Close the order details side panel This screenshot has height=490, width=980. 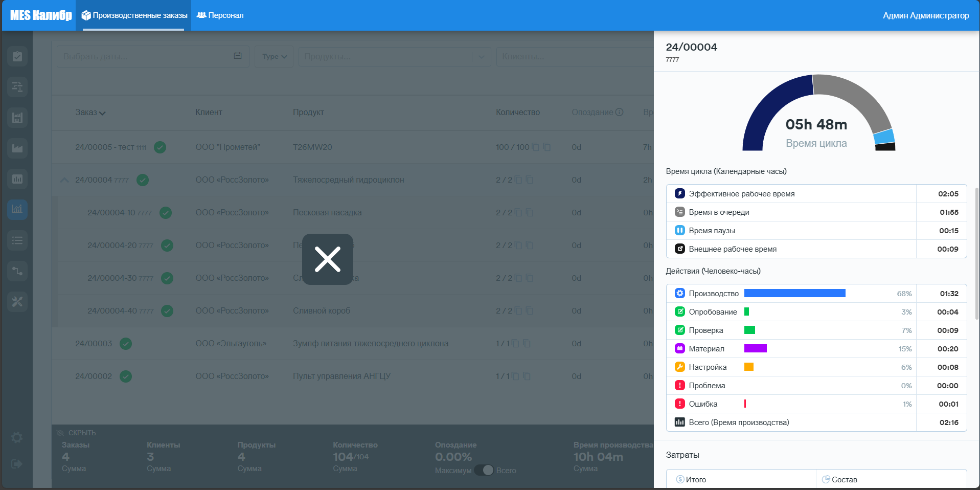click(327, 259)
